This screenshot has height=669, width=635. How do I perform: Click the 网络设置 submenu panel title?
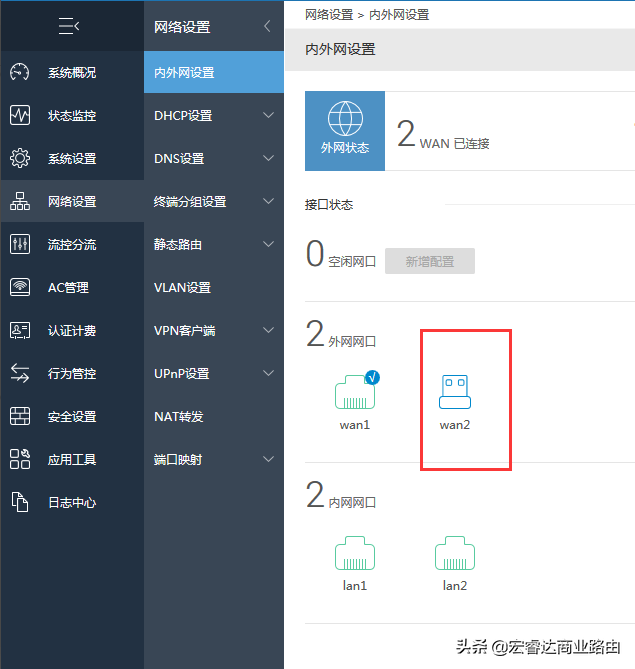pyautogui.click(x=182, y=27)
